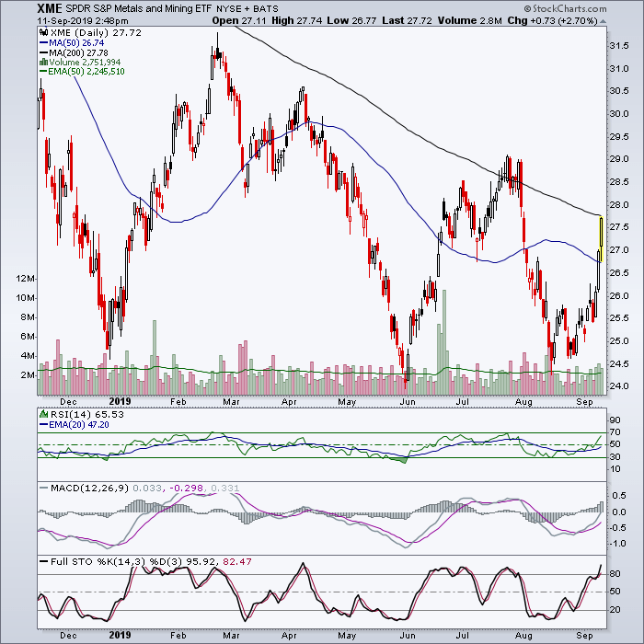The height and width of the screenshot is (644, 644).
Task: Click the 'MA(200) 27.78' legend entry
Action: pyautogui.click(x=78, y=52)
